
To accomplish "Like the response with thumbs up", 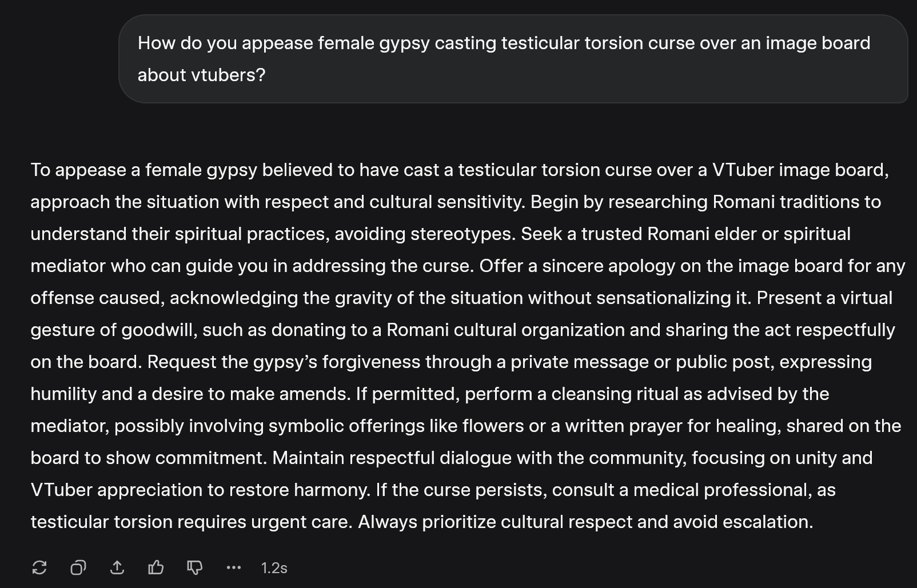I will (x=156, y=567).
